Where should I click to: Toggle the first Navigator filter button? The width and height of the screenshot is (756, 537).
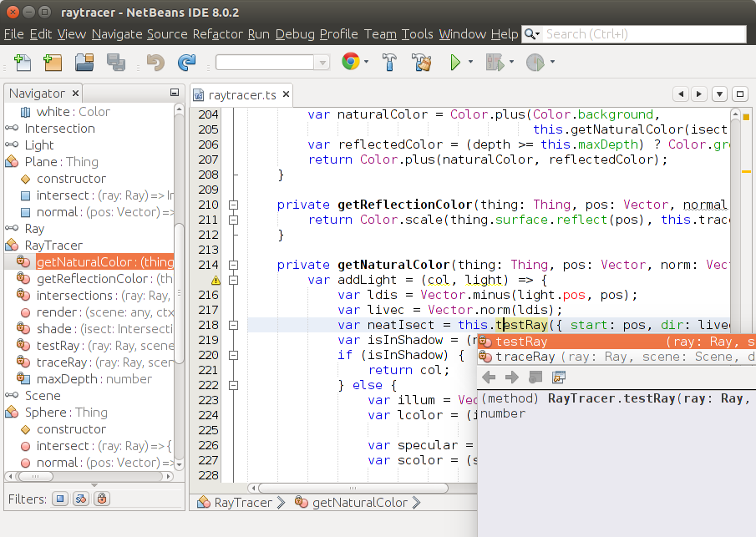pos(60,499)
